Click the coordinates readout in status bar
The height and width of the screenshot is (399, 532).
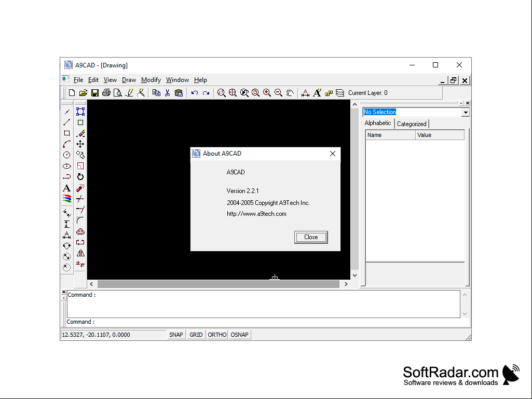(x=113, y=335)
